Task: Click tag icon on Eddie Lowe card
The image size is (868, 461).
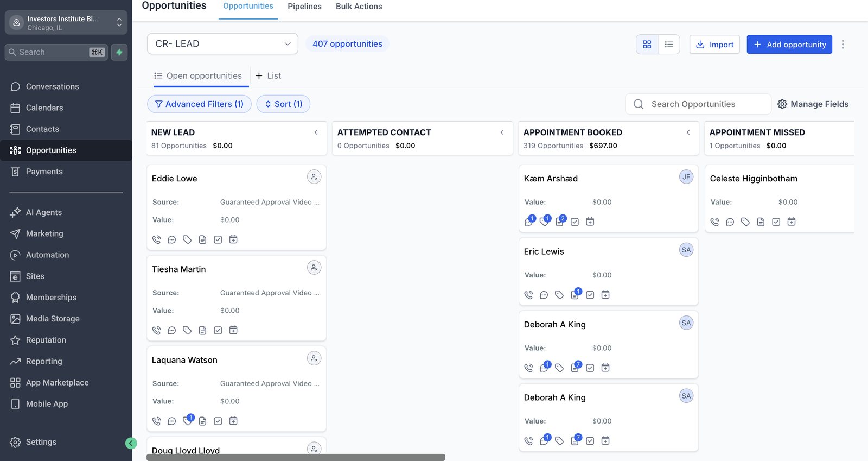Action: click(187, 239)
